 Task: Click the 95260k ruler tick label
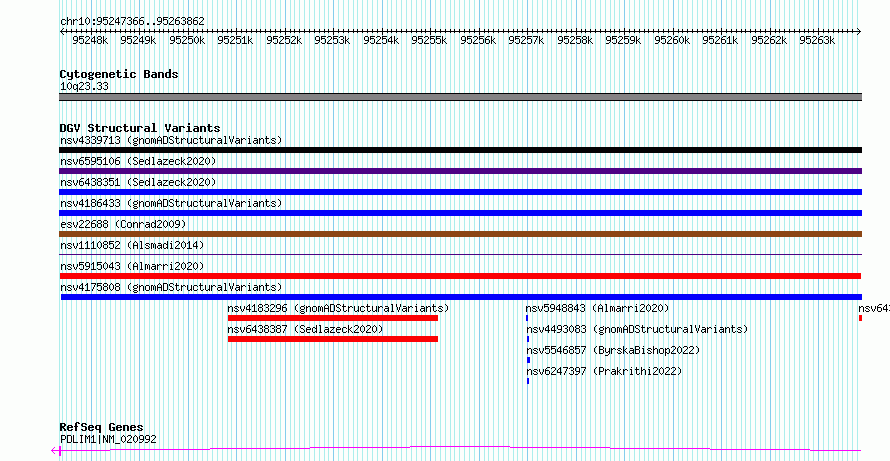(672, 40)
